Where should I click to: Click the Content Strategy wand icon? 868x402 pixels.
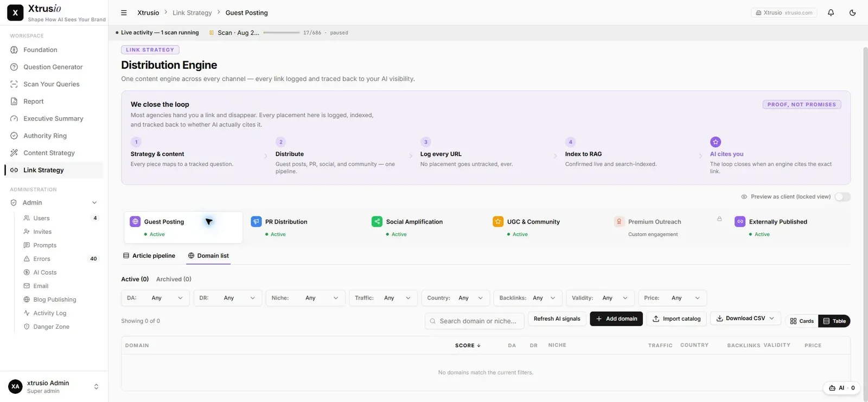coord(14,153)
